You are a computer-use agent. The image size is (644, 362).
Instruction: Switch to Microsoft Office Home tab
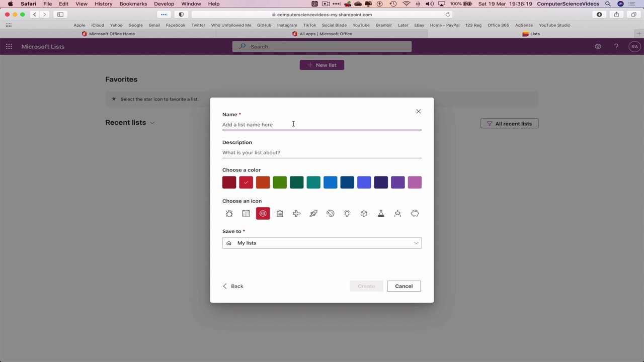click(108, 34)
